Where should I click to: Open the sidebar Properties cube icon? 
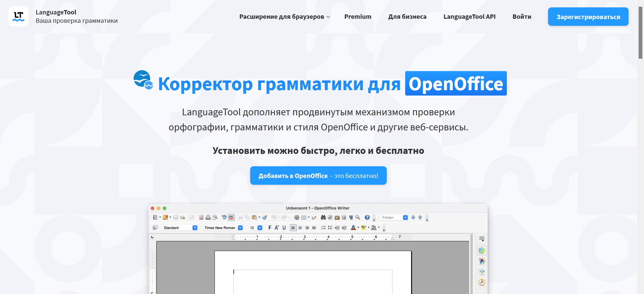(482, 250)
